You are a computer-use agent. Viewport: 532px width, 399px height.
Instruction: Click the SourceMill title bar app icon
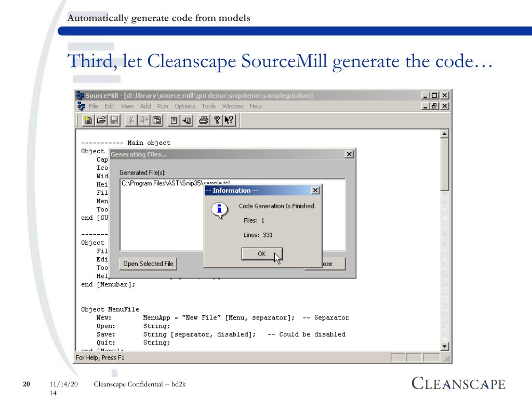tap(80, 96)
